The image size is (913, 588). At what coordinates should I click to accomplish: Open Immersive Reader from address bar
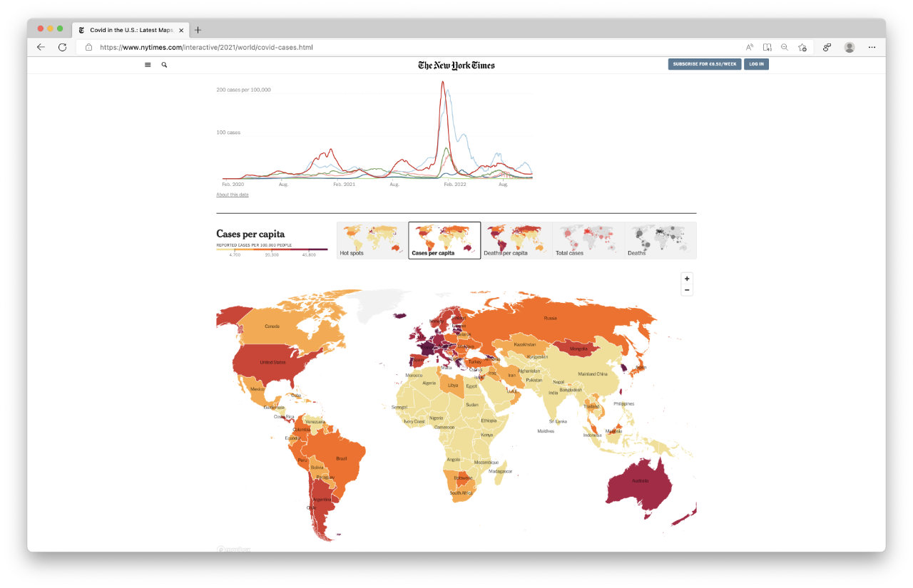click(x=767, y=47)
